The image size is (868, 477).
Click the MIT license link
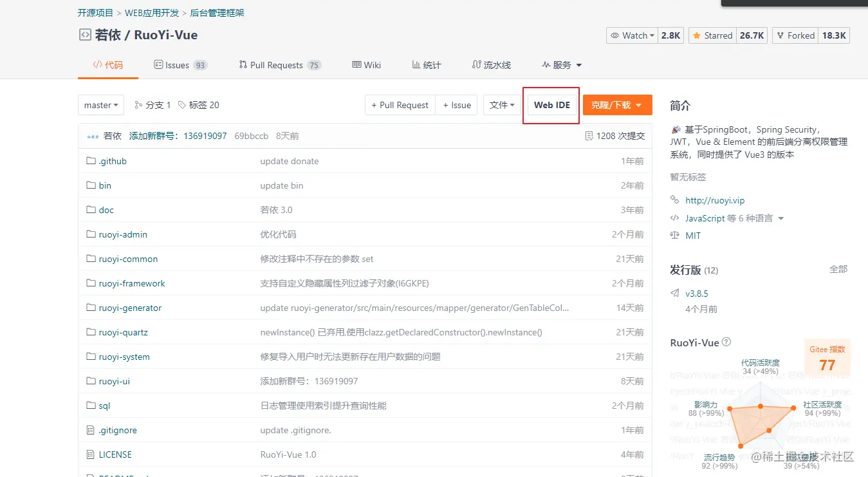pyautogui.click(x=693, y=236)
